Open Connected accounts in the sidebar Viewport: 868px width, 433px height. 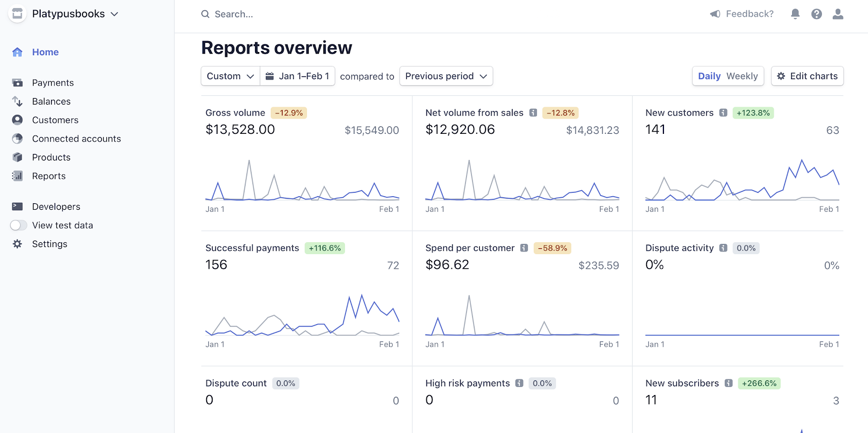(x=76, y=139)
